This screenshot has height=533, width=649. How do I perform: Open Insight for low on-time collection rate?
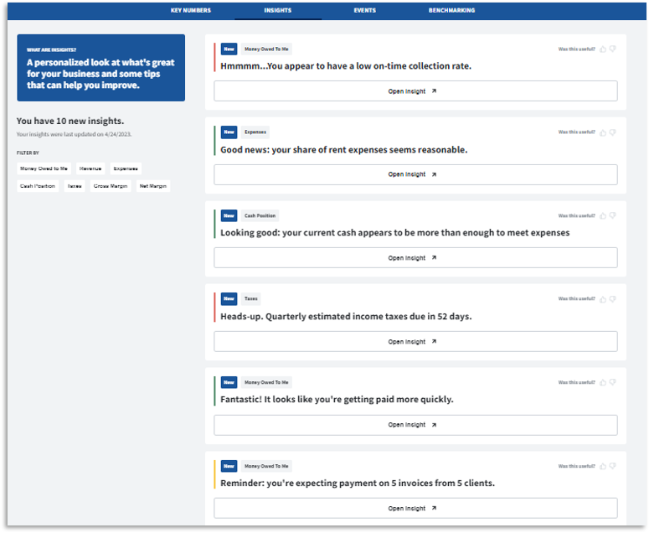416,91
